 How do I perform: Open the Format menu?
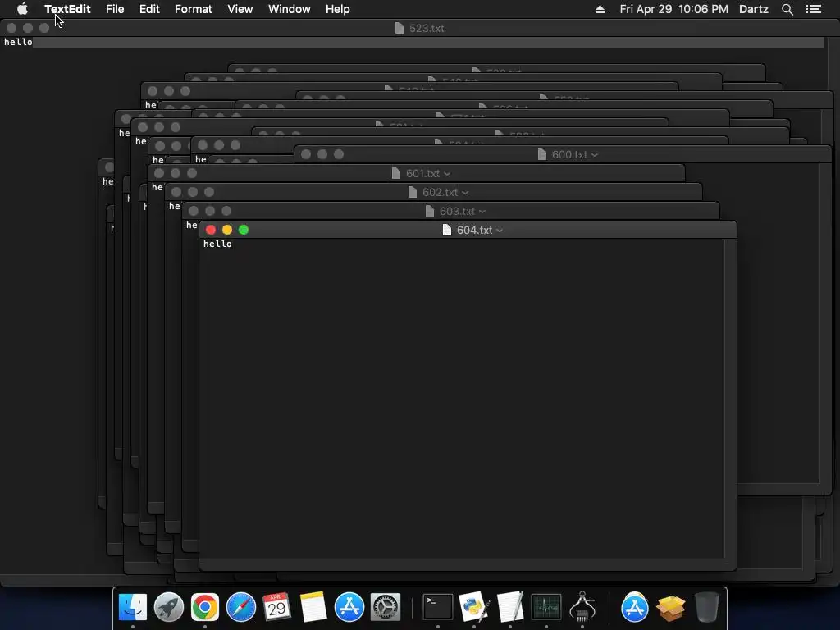[x=194, y=9]
